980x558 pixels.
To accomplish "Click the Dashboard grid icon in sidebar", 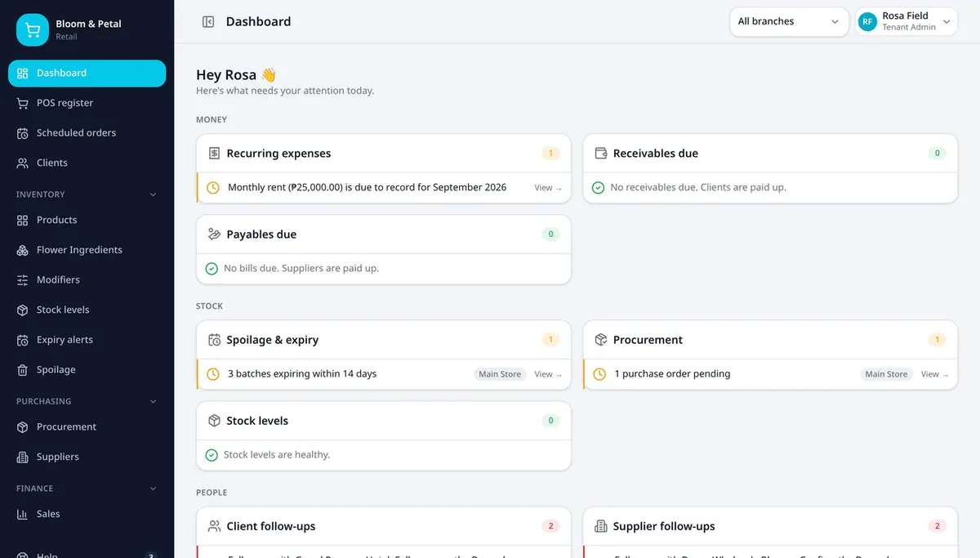I will pyautogui.click(x=22, y=74).
